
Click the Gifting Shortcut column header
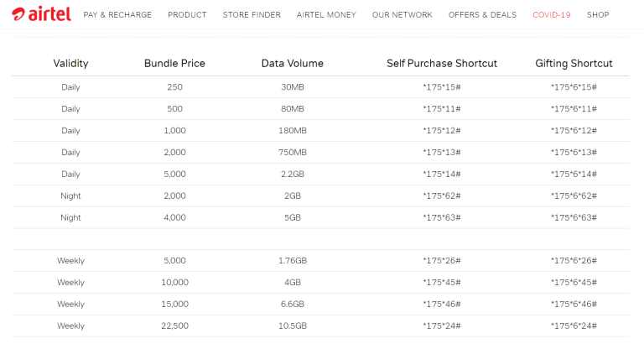(x=574, y=63)
